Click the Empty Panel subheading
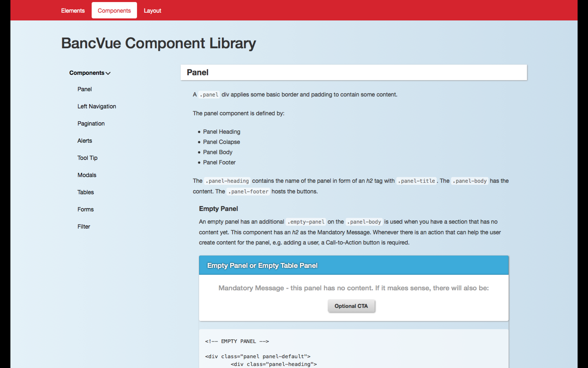The height and width of the screenshot is (368, 588). [218, 209]
